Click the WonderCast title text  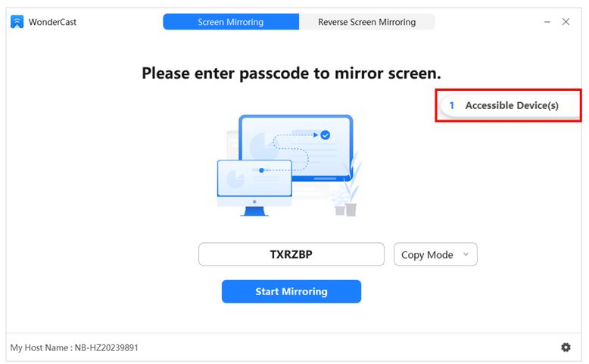click(x=52, y=22)
